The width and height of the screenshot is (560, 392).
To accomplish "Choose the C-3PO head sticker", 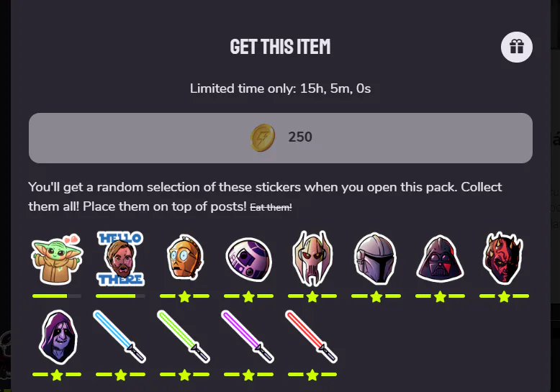I will 185,257.
